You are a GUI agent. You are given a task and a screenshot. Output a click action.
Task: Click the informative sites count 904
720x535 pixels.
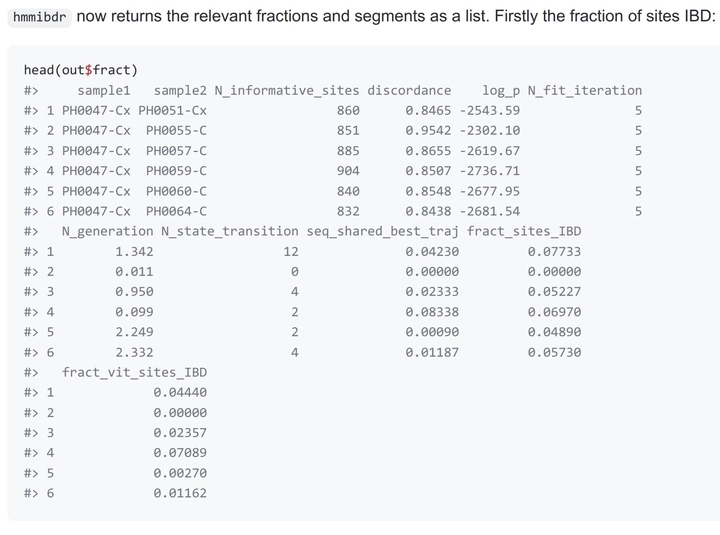[x=348, y=171]
